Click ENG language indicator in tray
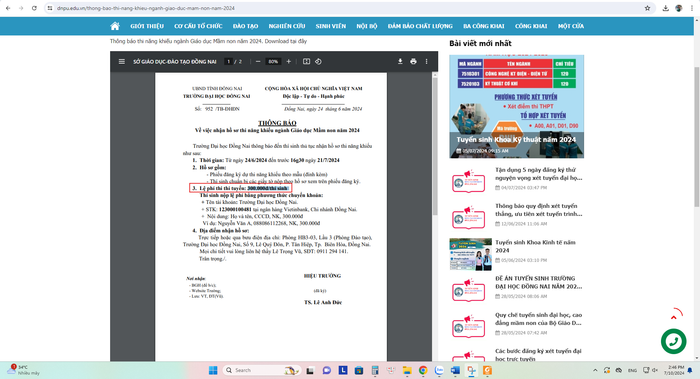700x379 pixels. [632, 370]
